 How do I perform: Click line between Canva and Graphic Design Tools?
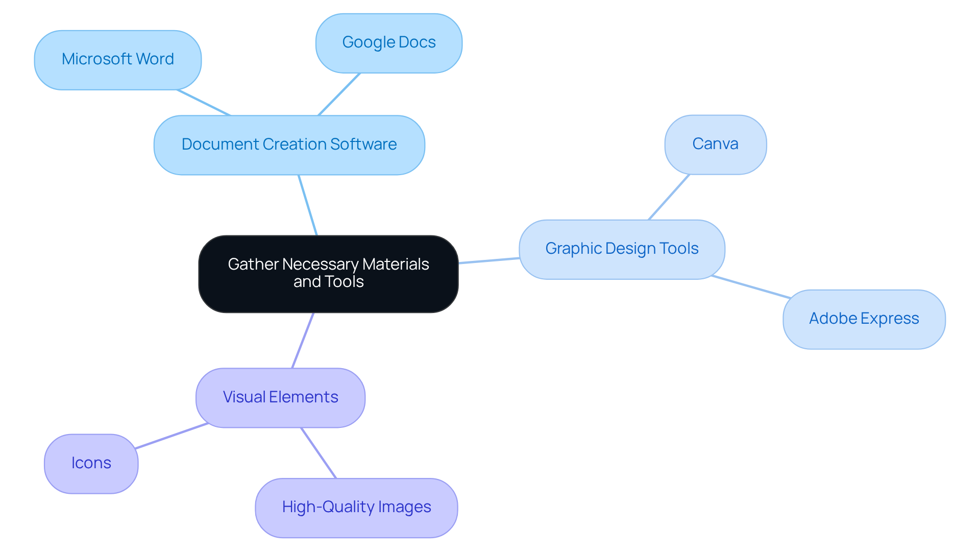[669, 197]
